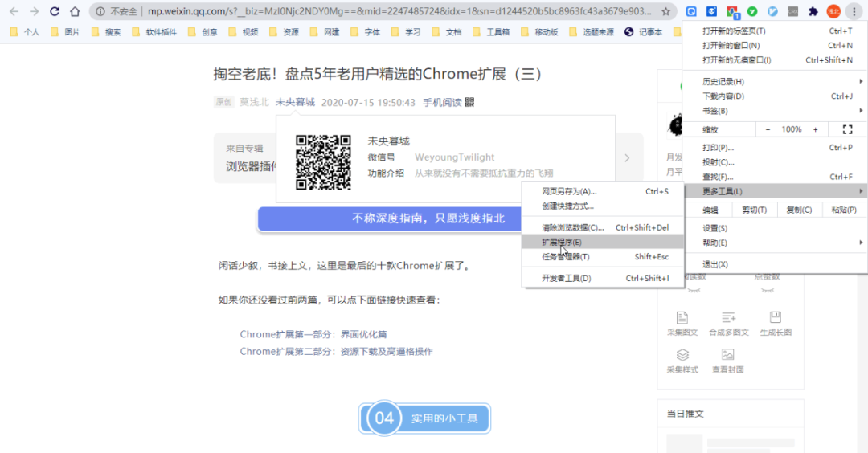Click the 生成长图 sidebar icon
This screenshot has height=453, width=868.
(775, 323)
